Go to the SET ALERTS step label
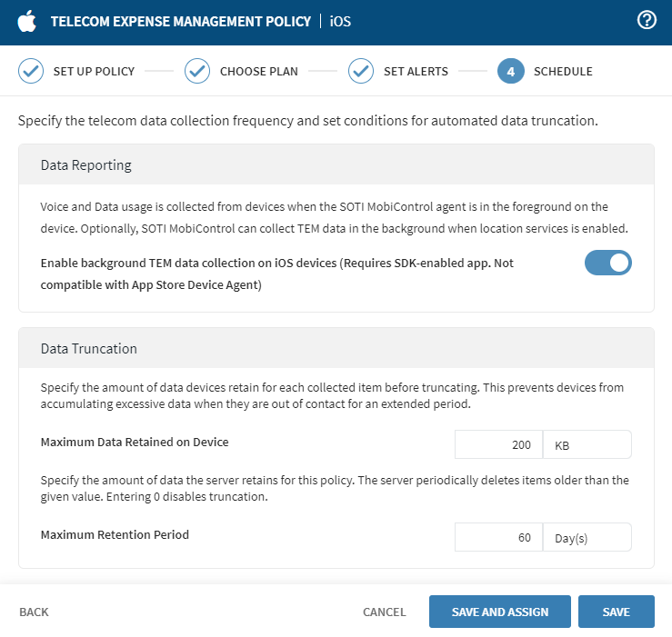672x637 pixels. 416,71
